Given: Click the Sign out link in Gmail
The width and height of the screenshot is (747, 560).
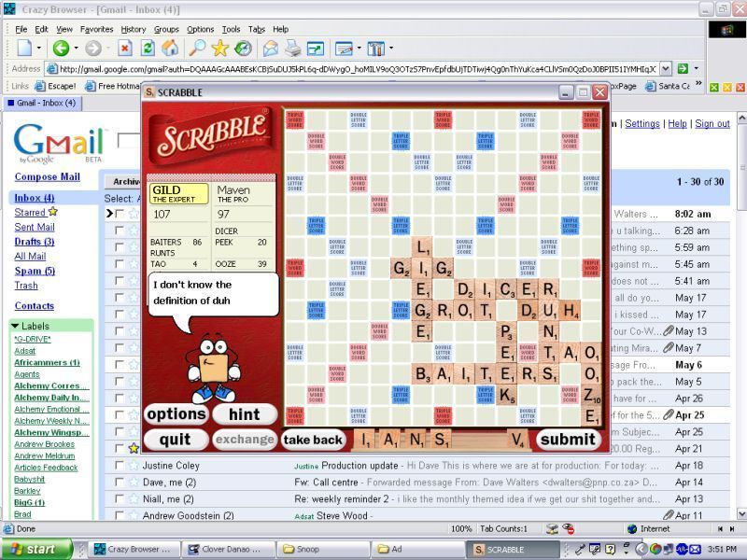Looking at the screenshot, I should coord(712,123).
